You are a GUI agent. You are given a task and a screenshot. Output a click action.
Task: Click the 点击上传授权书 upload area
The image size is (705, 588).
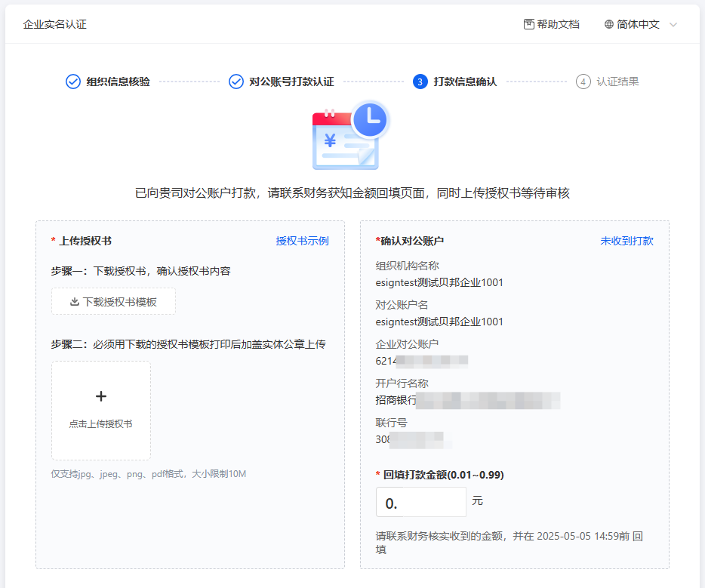(101, 411)
